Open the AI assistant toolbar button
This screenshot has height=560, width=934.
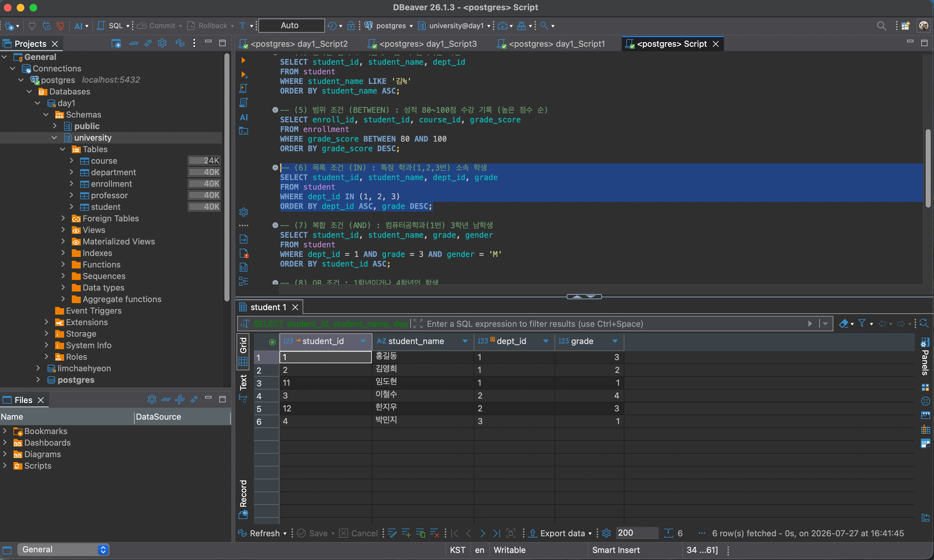78,26
